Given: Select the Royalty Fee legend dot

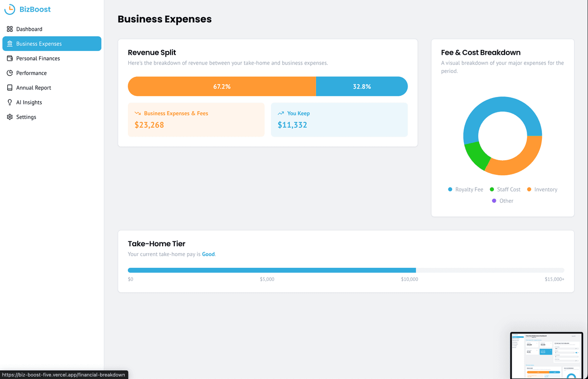Looking at the screenshot, I should click(449, 189).
